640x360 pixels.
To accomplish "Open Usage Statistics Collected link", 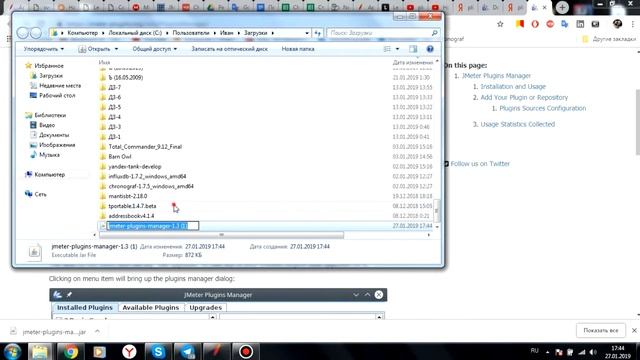I will tap(518, 124).
